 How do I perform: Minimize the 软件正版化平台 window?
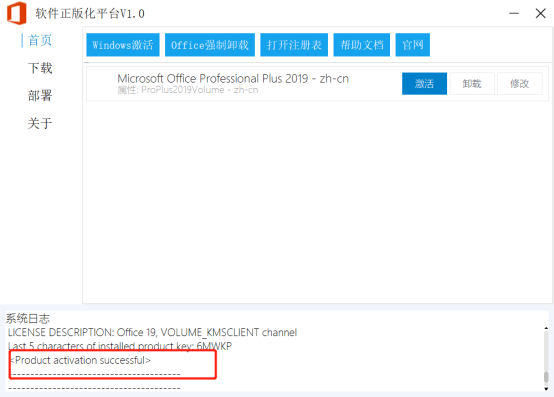coord(514,13)
